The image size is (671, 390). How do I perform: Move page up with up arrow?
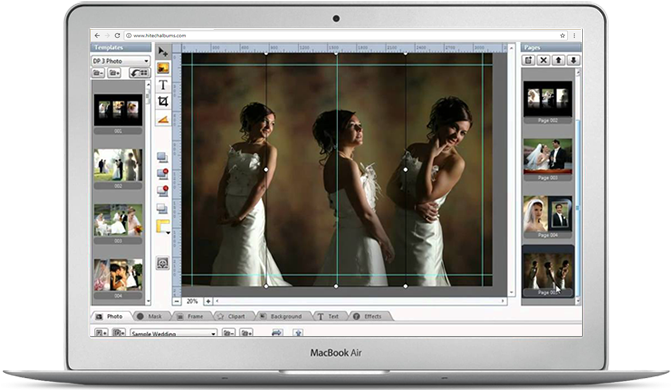pyautogui.click(x=558, y=60)
